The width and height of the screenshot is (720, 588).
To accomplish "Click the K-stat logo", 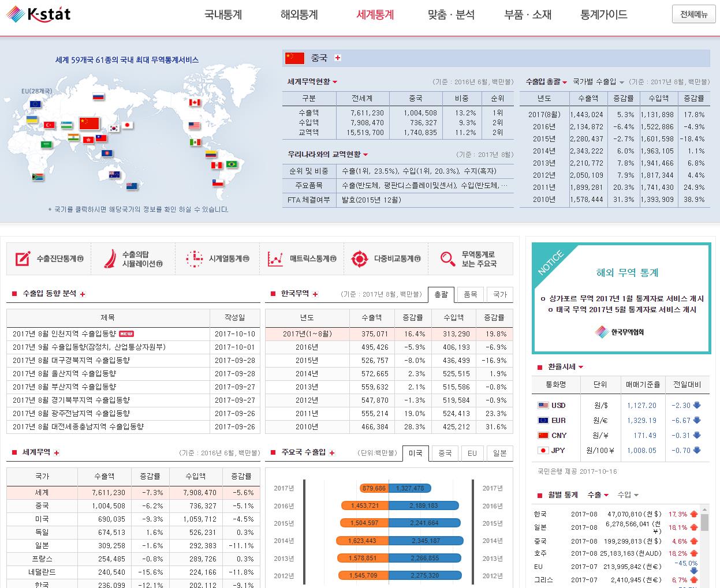I will (38, 14).
